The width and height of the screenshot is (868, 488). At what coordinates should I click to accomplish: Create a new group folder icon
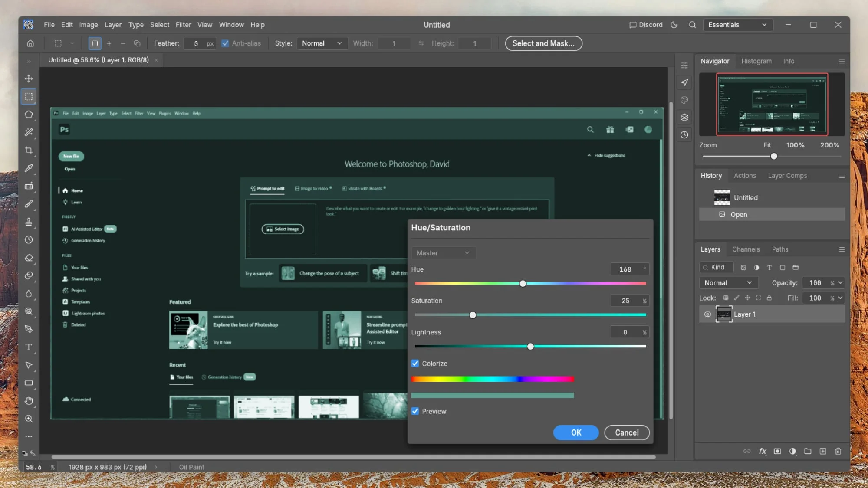pyautogui.click(x=808, y=451)
